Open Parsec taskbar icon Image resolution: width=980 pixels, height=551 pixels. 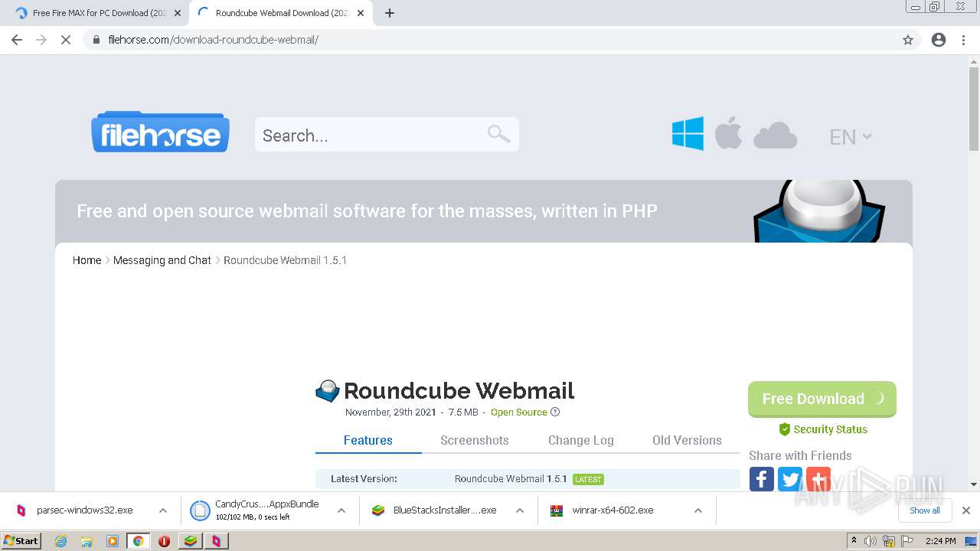pyautogui.click(x=217, y=541)
